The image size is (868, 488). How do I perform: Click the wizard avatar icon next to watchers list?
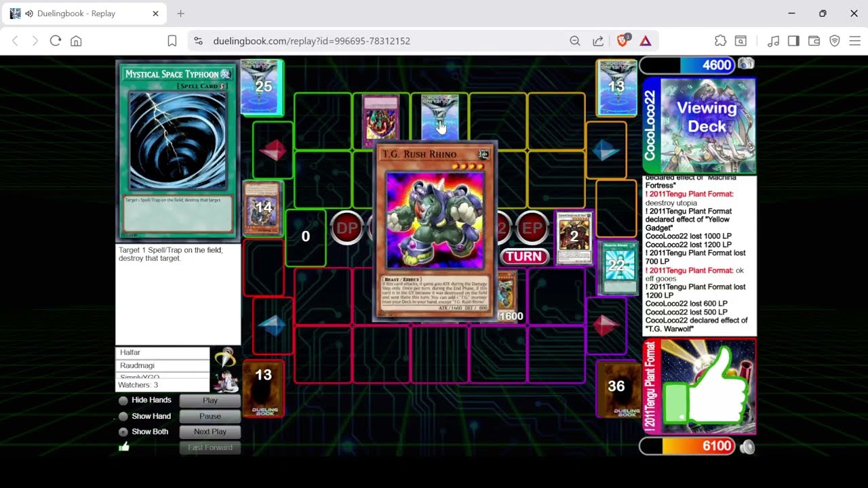pos(226,382)
